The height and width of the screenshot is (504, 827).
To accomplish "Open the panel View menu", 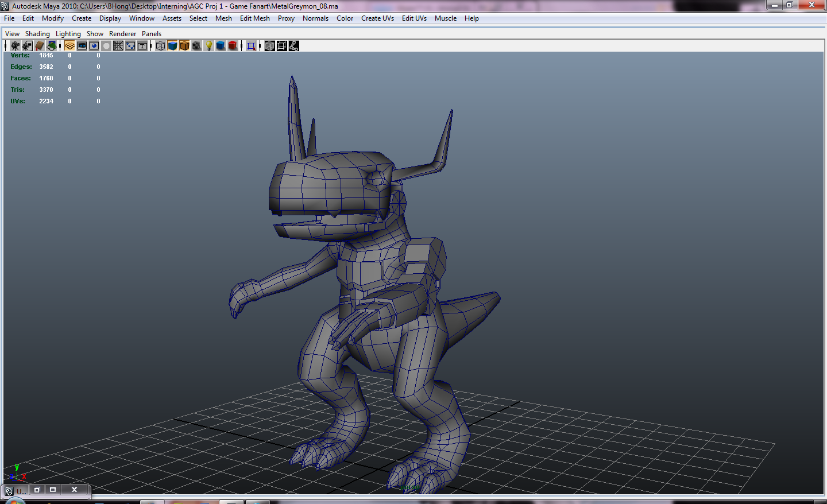I will [x=12, y=34].
